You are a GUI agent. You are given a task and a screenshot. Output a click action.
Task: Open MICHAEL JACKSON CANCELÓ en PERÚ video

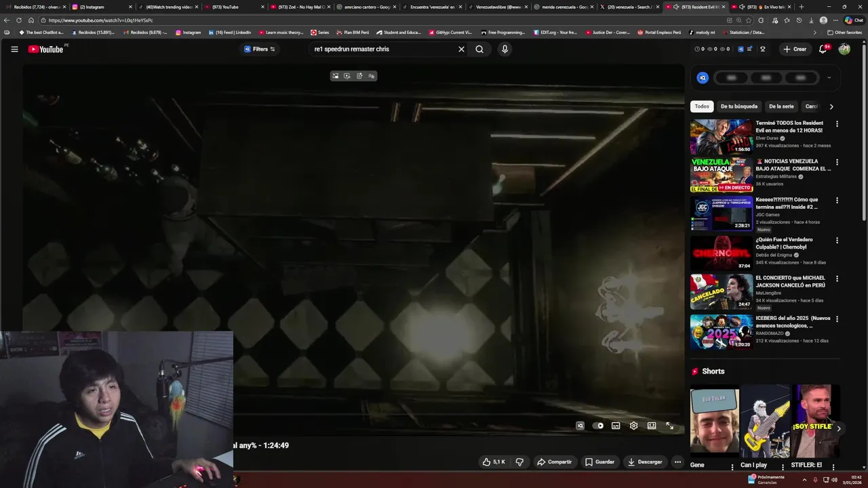click(x=722, y=291)
